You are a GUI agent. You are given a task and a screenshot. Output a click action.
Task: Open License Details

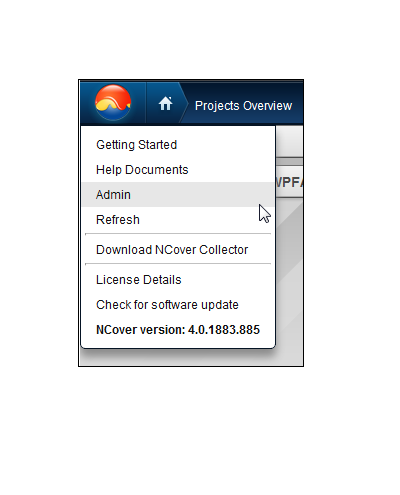click(139, 280)
